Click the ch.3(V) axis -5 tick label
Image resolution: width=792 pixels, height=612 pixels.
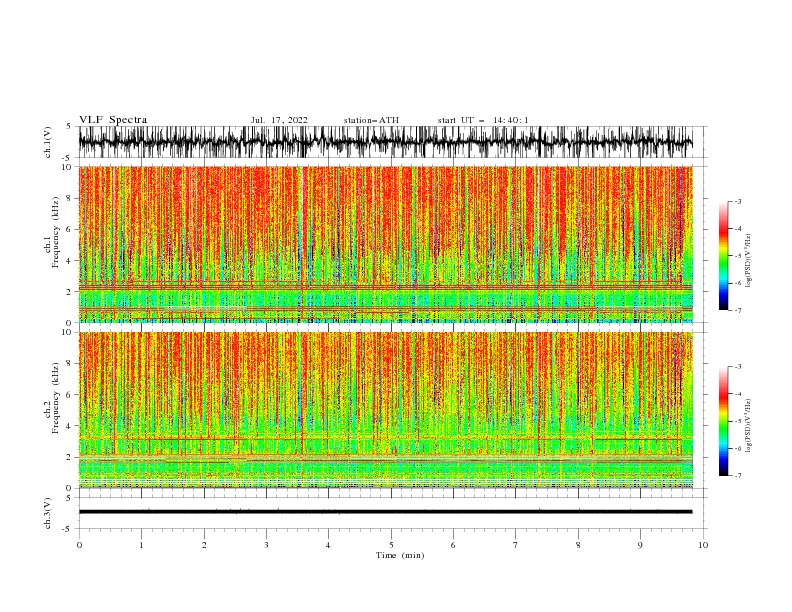[67, 529]
